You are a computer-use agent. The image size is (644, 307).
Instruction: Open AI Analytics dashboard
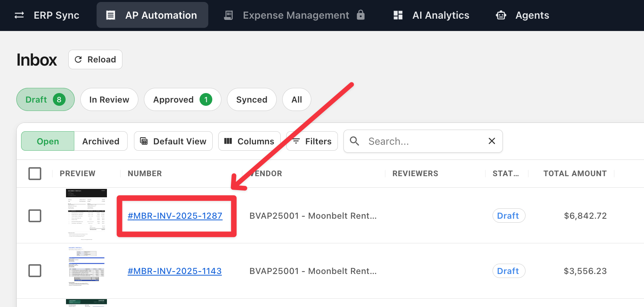click(x=431, y=15)
